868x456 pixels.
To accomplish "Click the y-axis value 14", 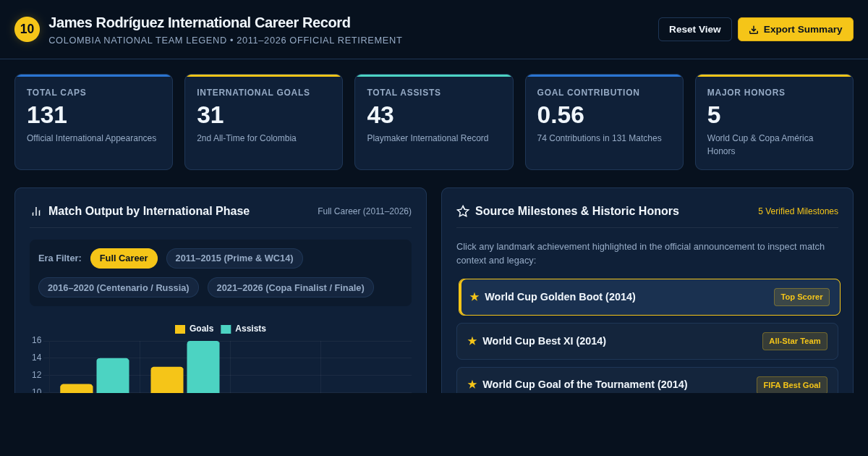I will [37, 358].
